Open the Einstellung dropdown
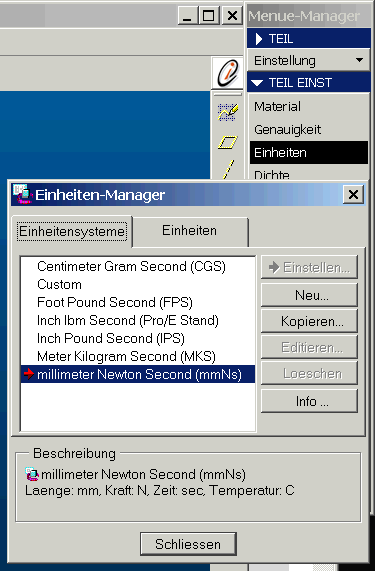Viewport: 375px width, 571px height. pos(309,60)
